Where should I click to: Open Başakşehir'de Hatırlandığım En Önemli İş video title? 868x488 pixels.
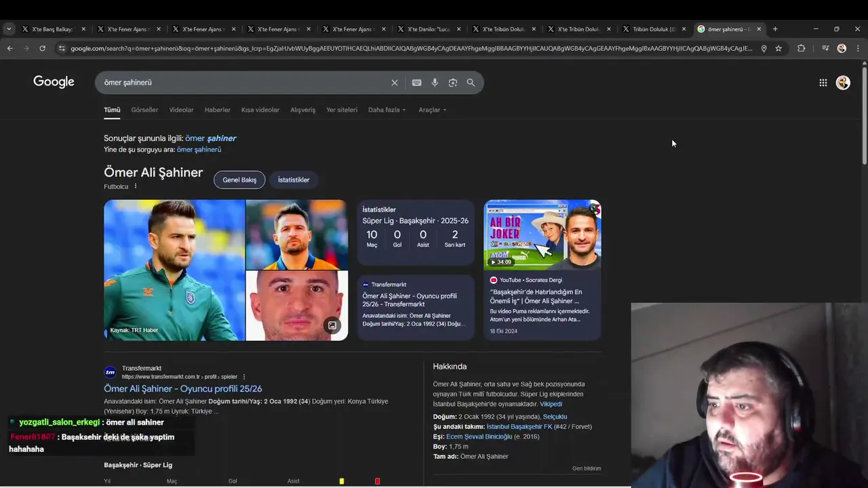pos(536,296)
